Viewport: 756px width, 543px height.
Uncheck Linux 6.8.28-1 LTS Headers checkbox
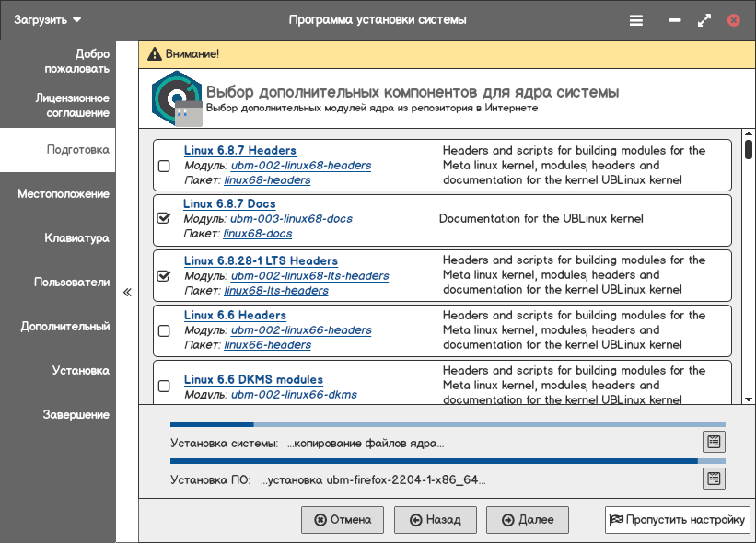164,275
